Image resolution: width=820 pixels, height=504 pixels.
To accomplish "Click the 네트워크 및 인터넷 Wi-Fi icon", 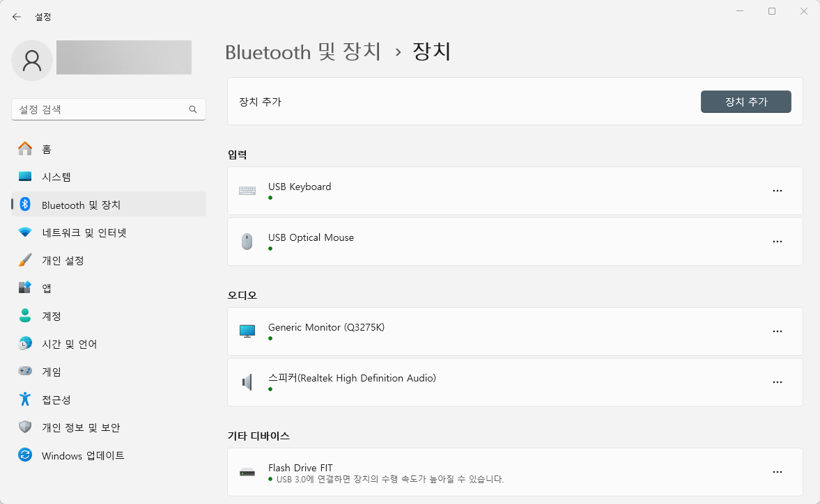I will (x=25, y=233).
